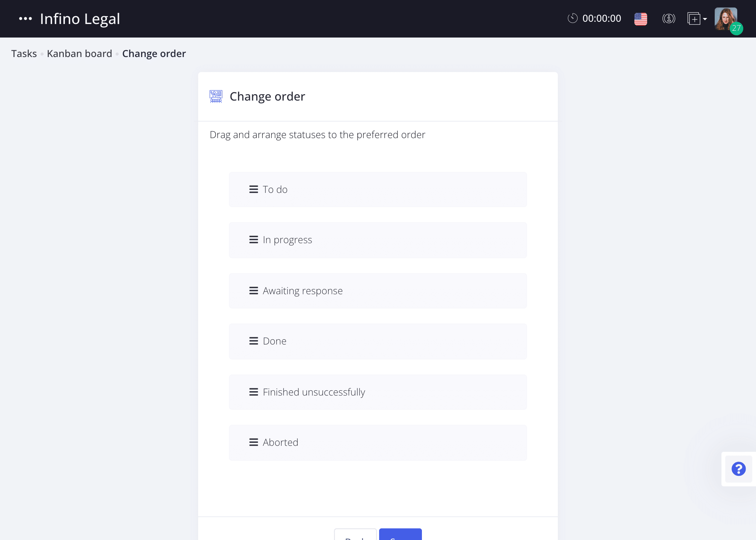The image size is (756, 540).
Task: Click the drag handle of Aborted
Action: coord(253,442)
